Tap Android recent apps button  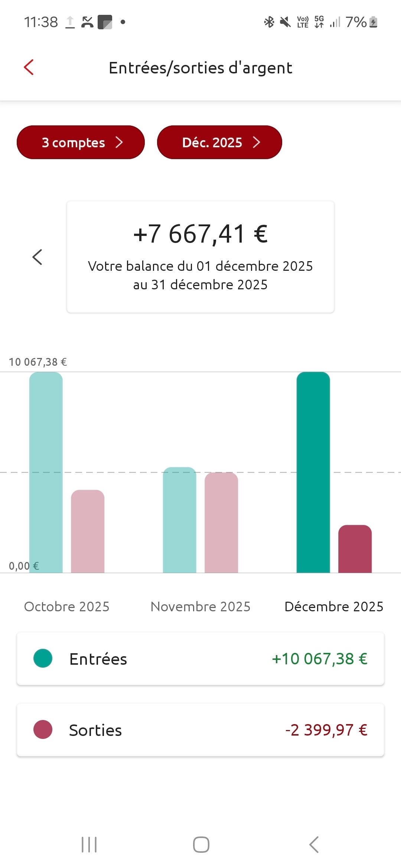pyautogui.click(x=89, y=845)
